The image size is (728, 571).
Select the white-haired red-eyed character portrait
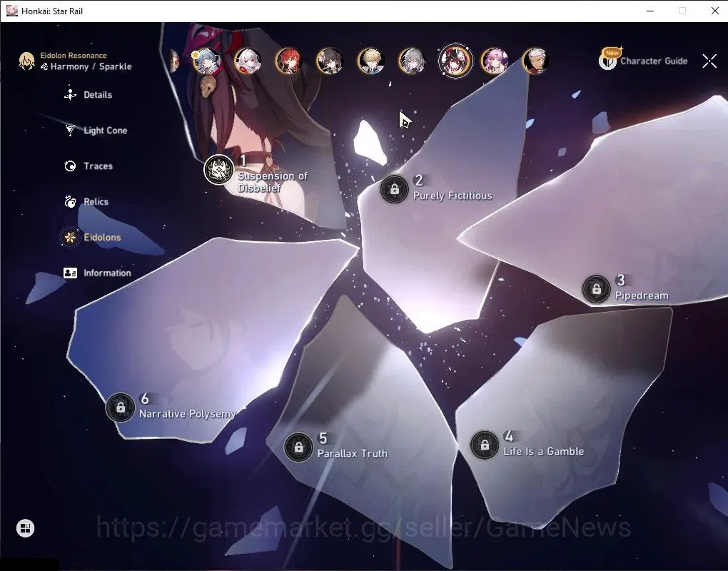click(248, 61)
